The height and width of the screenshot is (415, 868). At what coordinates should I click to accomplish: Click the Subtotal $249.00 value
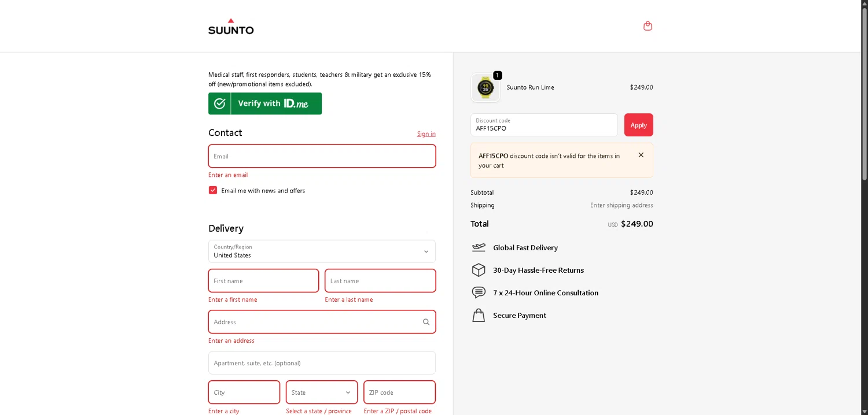pos(642,192)
